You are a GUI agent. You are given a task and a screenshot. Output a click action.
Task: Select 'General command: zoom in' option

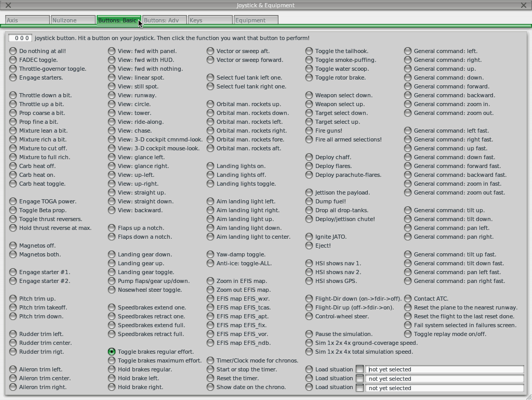click(408, 104)
